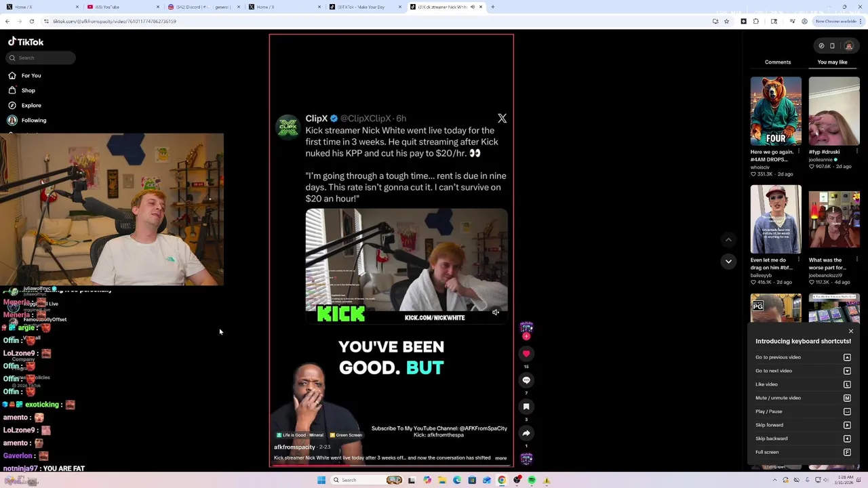Screen dimensions: 868x488
Task: Click the Skip forward shortcut key icon
Action: pos(847,425)
